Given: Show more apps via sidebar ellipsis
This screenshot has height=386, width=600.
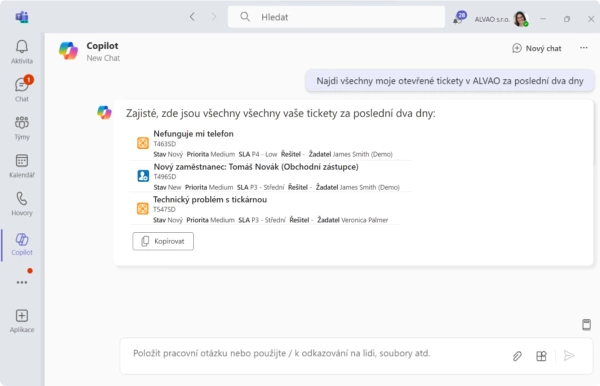Looking at the screenshot, I should (22, 282).
